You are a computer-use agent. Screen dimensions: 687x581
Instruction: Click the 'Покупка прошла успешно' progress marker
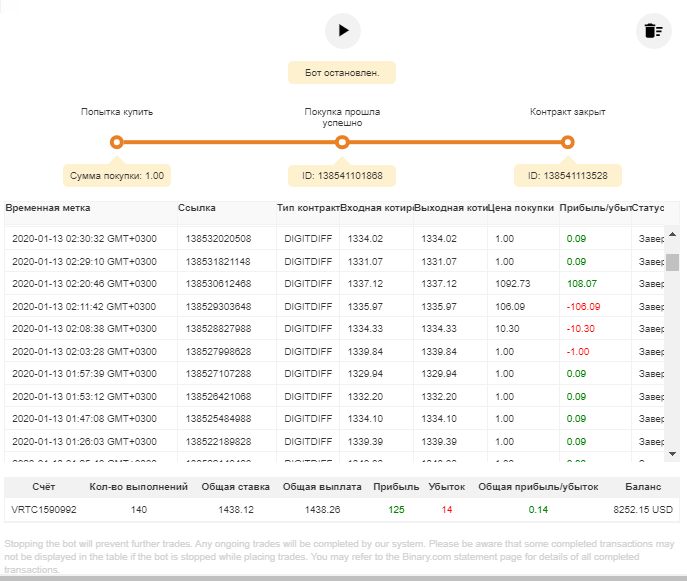click(342, 142)
